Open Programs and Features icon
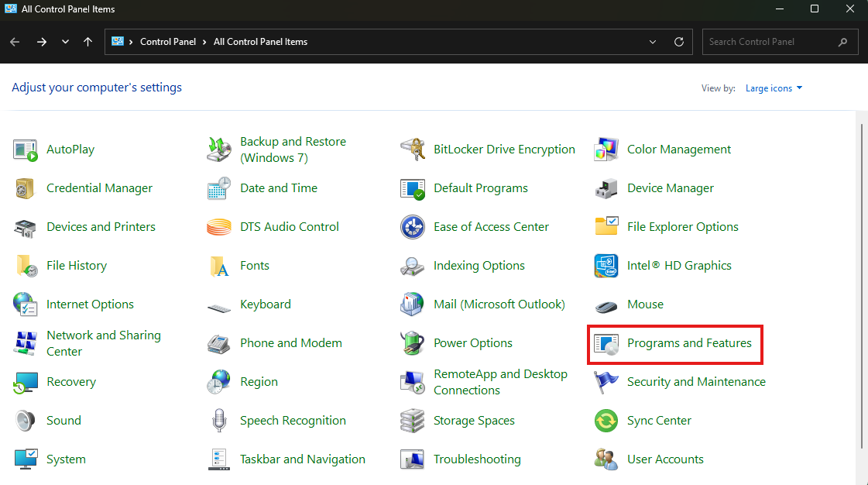The width and height of the screenshot is (868, 485). (x=606, y=343)
